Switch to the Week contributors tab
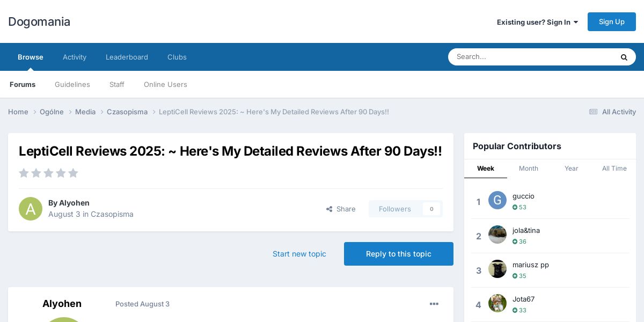Image resolution: width=644 pixels, height=322 pixels. click(x=486, y=169)
